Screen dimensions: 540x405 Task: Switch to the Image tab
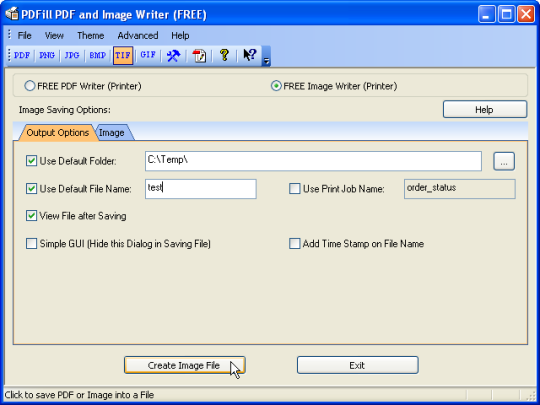[x=112, y=133]
